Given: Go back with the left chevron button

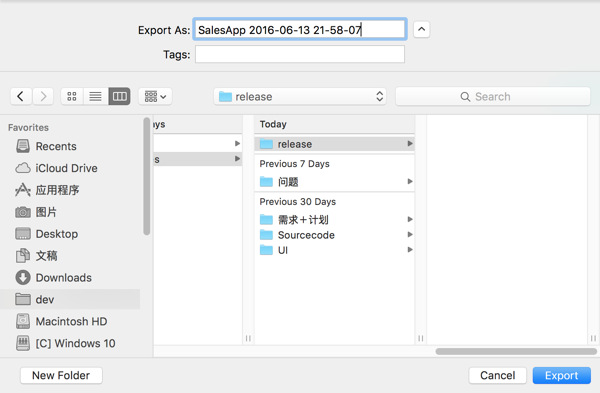Looking at the screenshot, I should pyautogui.click(x=21, y=96).
